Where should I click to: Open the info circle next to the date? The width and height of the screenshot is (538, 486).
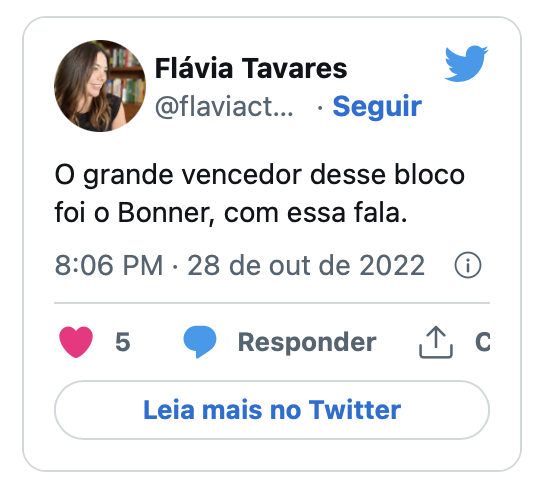coord(468,265)
